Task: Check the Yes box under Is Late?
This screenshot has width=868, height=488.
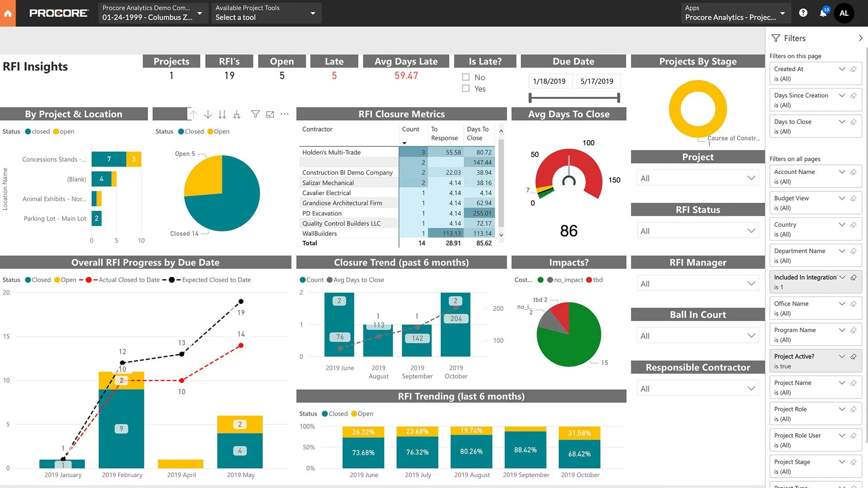Action: coord(466,89)
